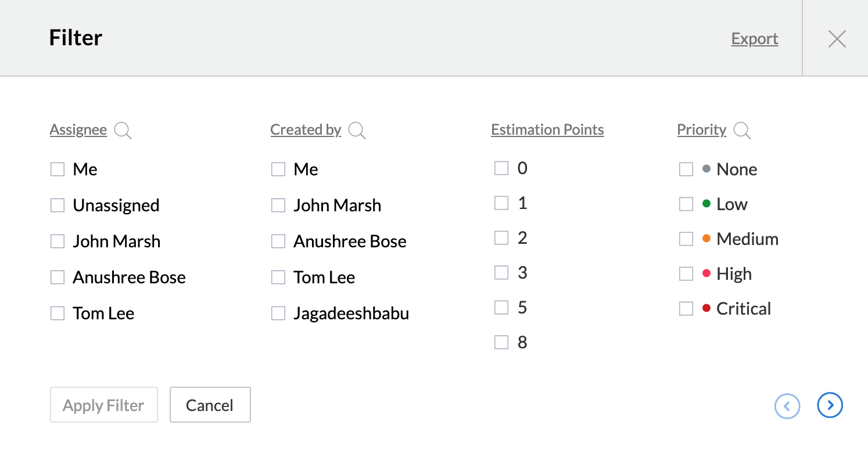Select Low priority checkbox
868x454 pixels.
pos(686,204)
